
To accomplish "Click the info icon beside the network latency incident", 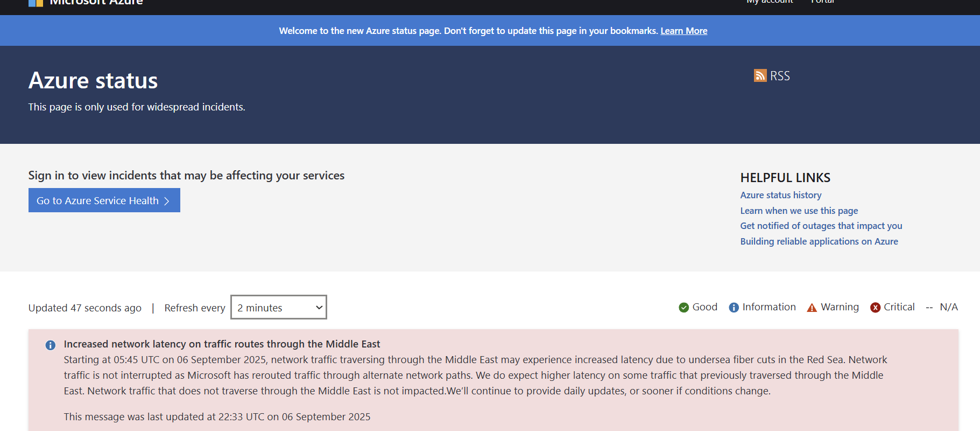I will pos(51,345).
